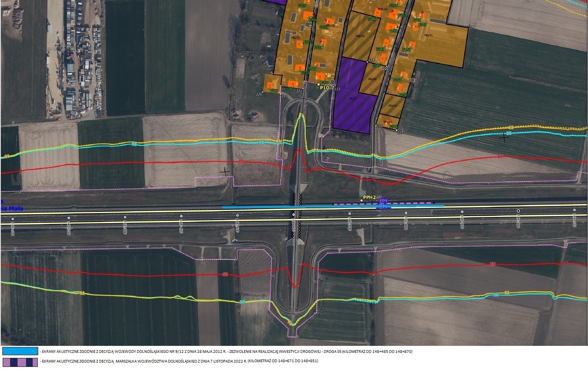The height and width of the screenshot is (370, 588).
Task: Click the building marker labeled F746
Action: (391, 124)
